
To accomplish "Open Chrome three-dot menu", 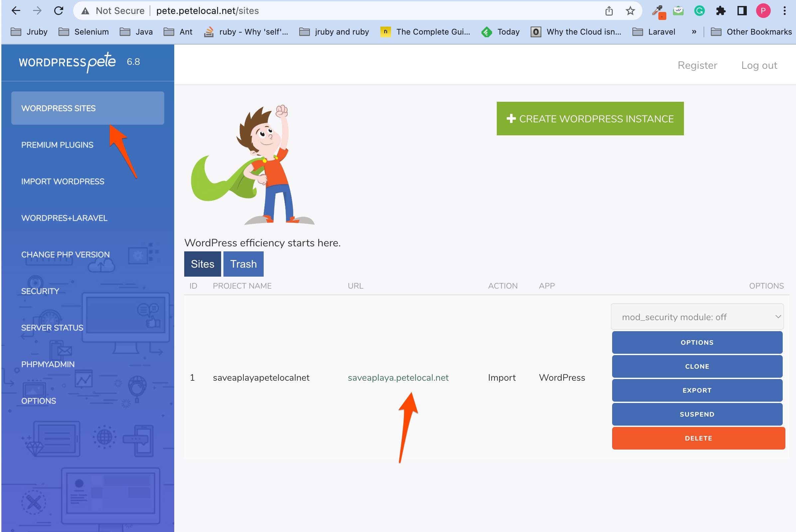I will 784,11.
